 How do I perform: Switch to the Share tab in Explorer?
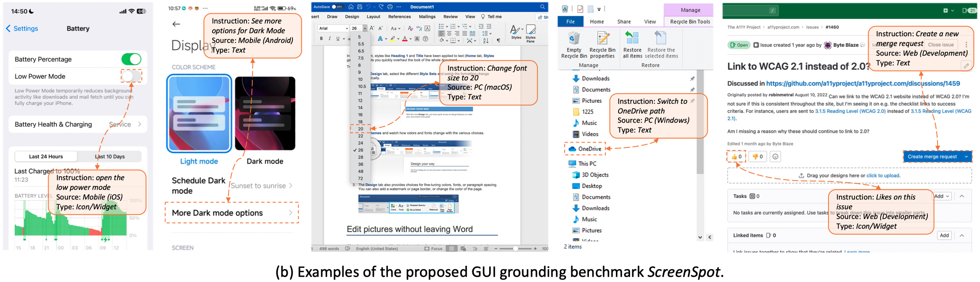624,21
